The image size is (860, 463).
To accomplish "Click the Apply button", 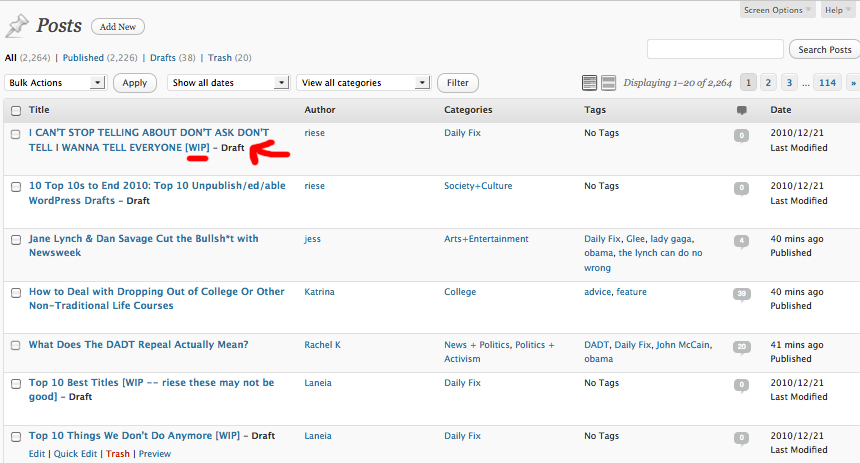I will click(134, 83).
